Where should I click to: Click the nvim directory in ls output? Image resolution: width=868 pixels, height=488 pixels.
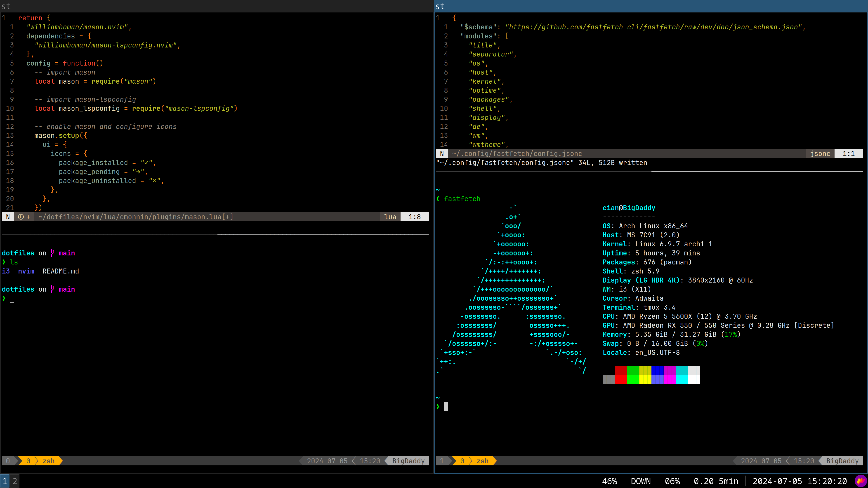pos(26,271)
